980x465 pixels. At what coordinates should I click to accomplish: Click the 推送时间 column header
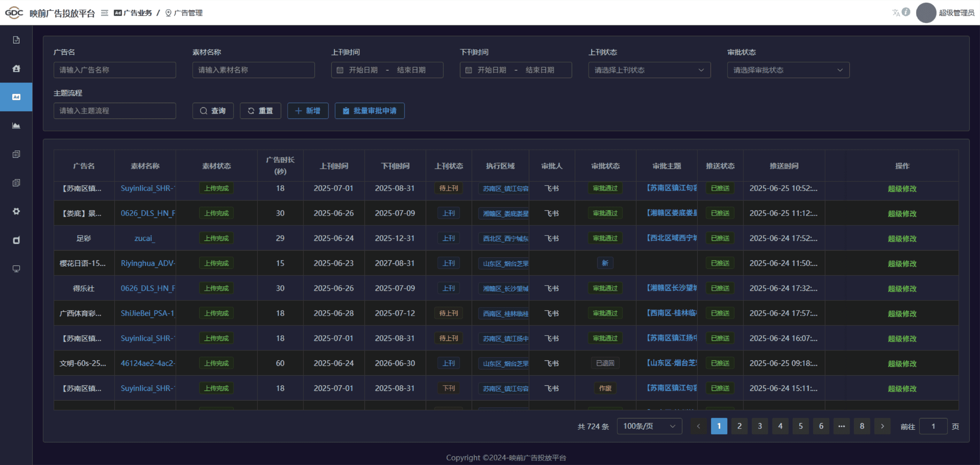[x=784, y=166]
